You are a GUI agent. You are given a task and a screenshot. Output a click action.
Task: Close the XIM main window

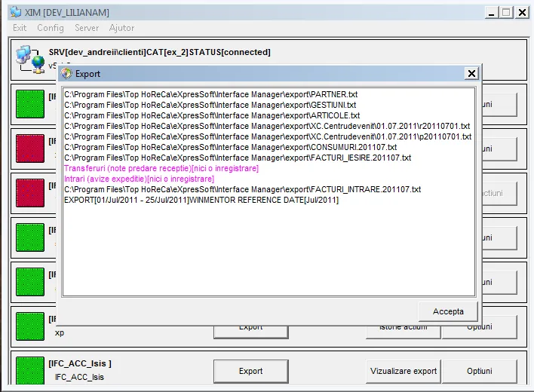[x=522, y=13]
